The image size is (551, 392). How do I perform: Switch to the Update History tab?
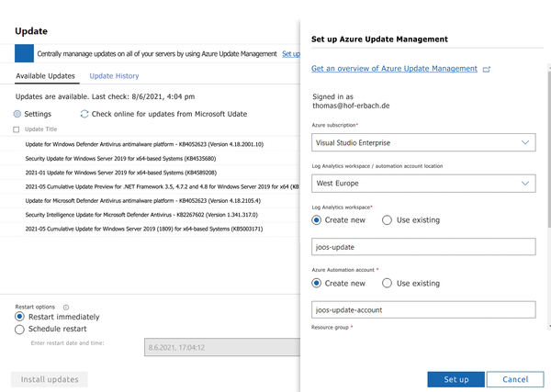[x=114, y=76]
